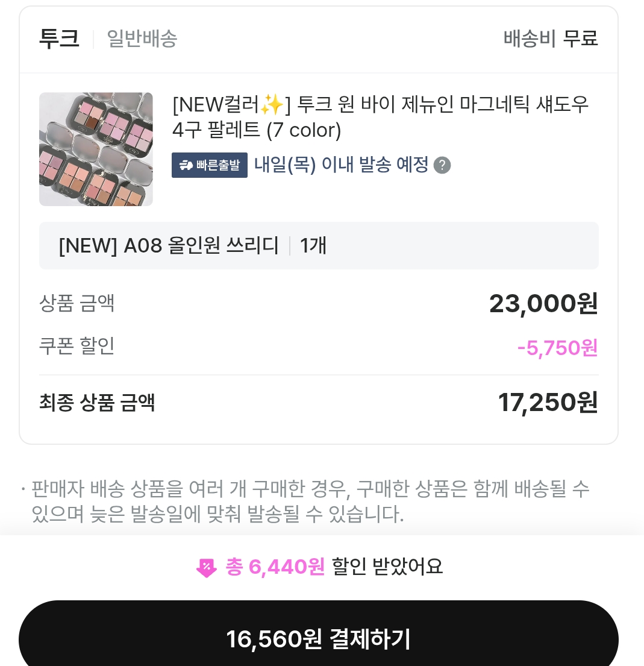Click the 17,250원 final product price
Viewport: 644px width, 666px height.
547,402
